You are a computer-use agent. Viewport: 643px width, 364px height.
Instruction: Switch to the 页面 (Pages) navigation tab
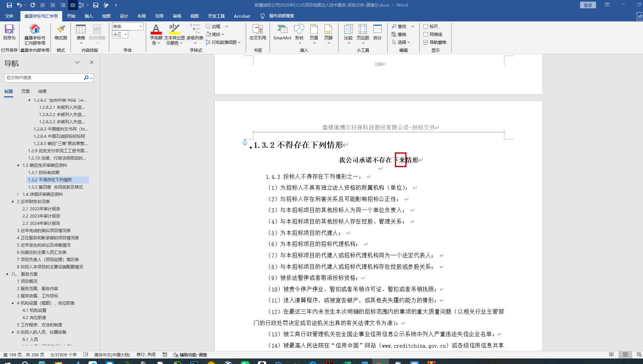click(26, 92)
